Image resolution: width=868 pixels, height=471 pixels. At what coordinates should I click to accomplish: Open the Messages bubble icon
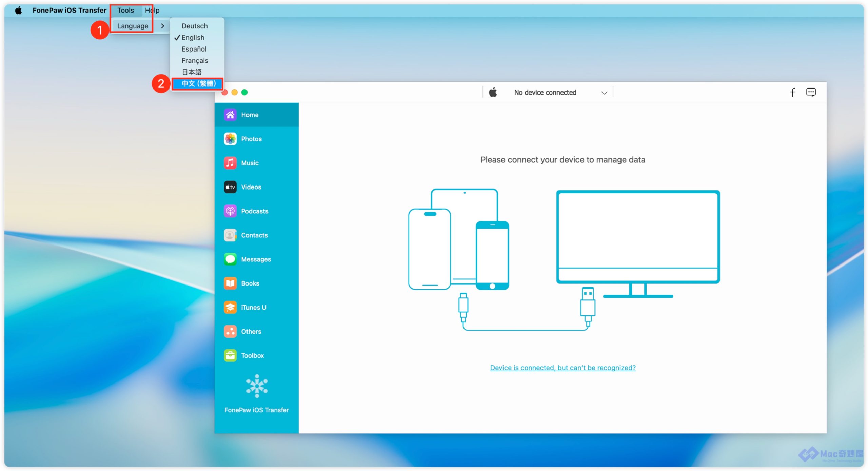[230, 259]
